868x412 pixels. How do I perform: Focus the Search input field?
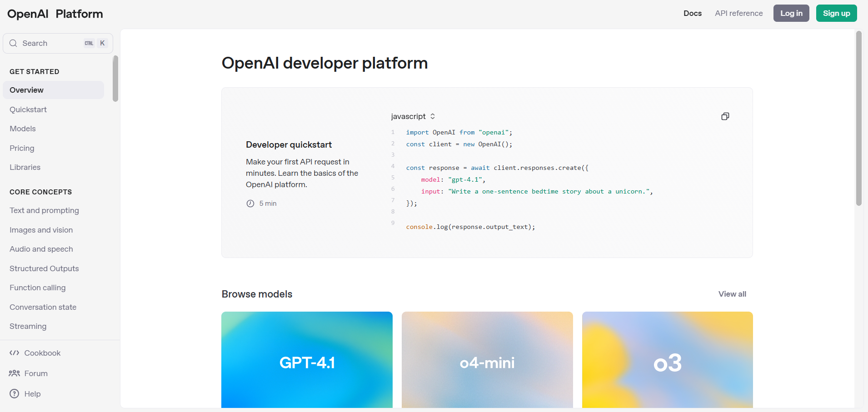58,43
